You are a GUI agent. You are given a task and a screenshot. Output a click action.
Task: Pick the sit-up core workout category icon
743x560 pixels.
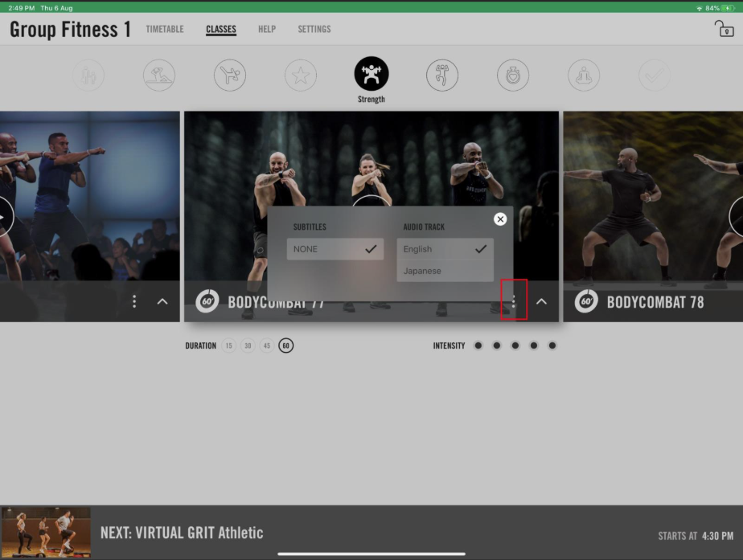[159, 76]
